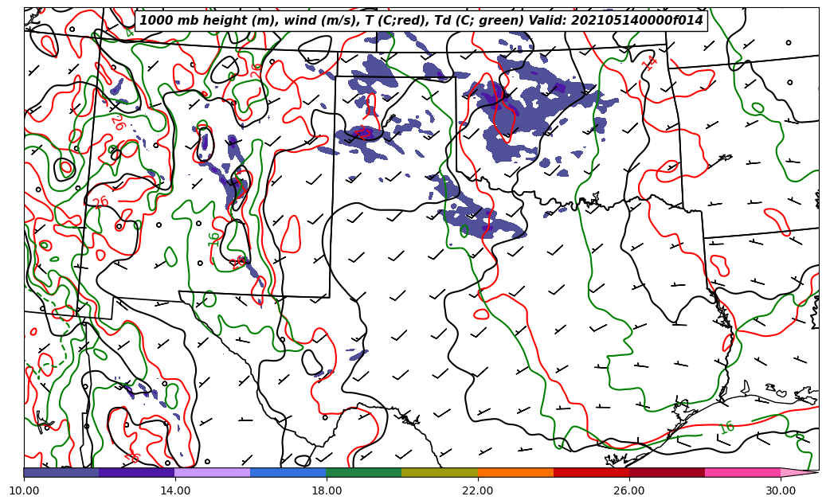Click the 22.00 colorbar tick label
The width and height of the screenshot is (826, 504).
(x=478, y=490)
